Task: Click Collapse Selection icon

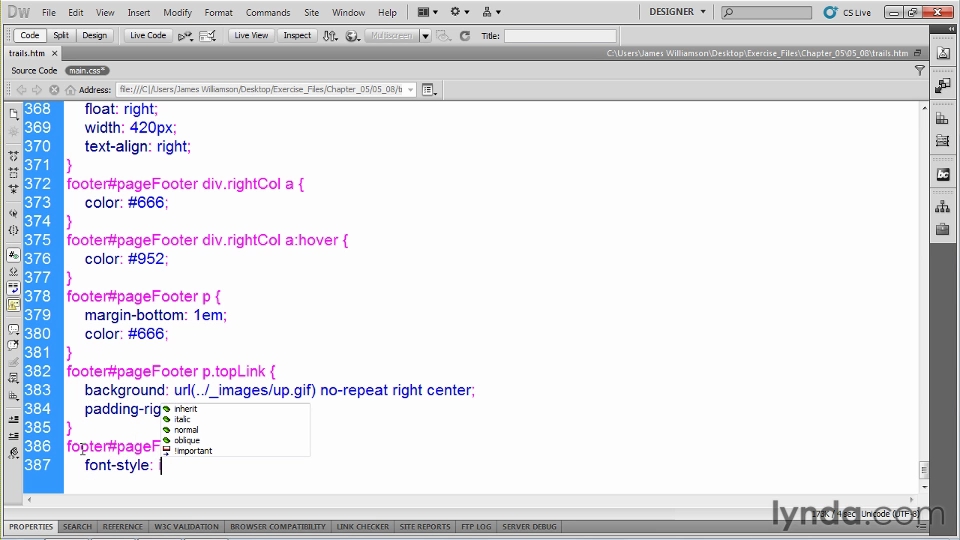Action: pyautogui.click(x=13, y=173)
